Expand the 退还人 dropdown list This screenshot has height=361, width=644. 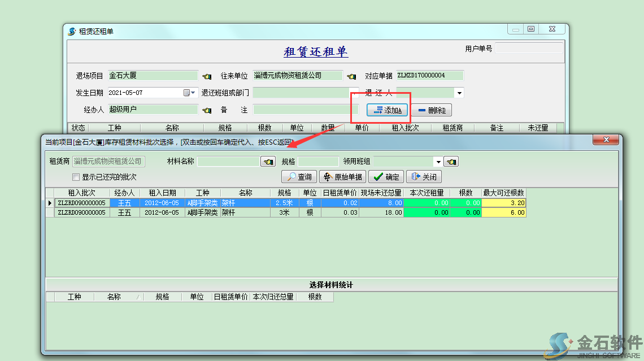459,93
